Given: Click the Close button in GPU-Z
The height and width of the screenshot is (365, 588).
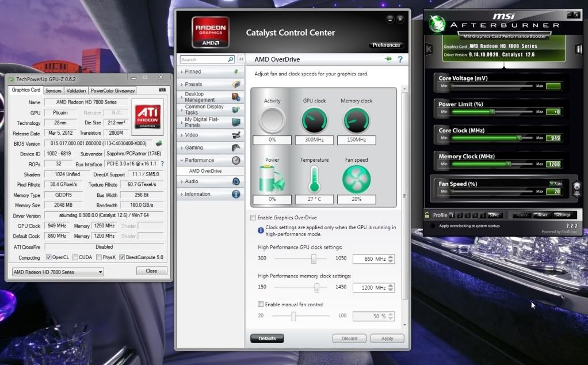Looking at the screenshot, I should (x=151, y=271).
